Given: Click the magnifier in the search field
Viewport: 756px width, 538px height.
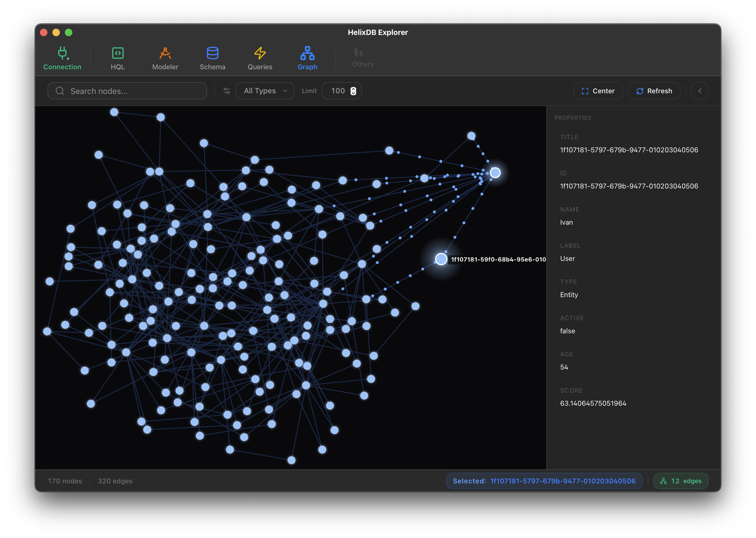Looking at the screenshot, I should click(60, 91).
